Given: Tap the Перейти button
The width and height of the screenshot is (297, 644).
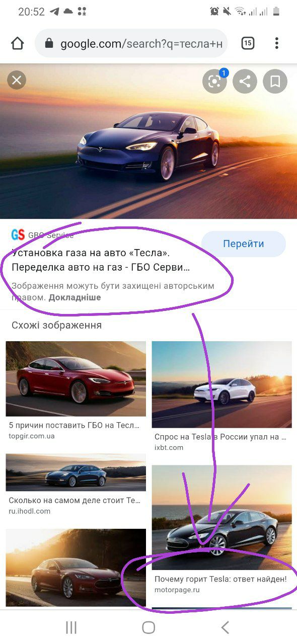Looking at the screenshot, I should click(x=244, y=244).
